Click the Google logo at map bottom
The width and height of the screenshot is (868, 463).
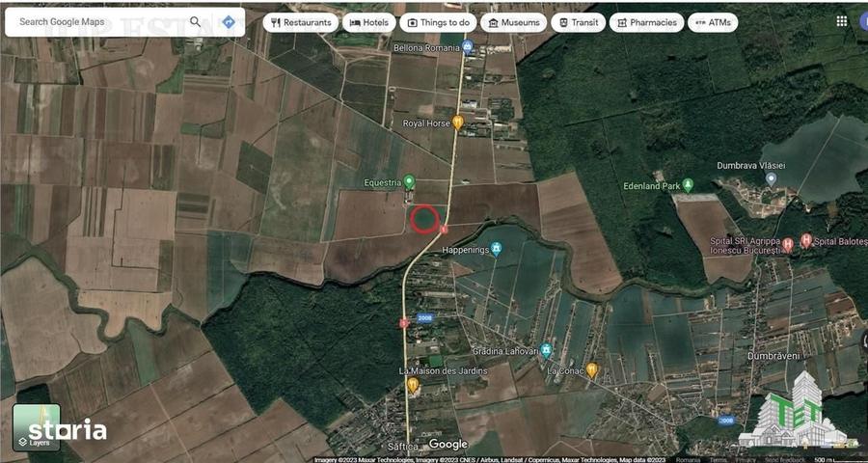point(448,444)
